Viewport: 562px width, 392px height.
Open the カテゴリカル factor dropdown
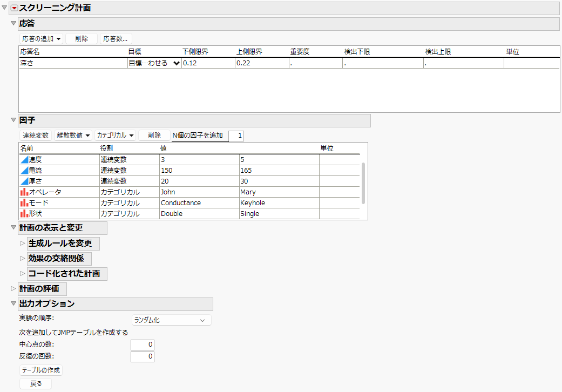(115, 136)
